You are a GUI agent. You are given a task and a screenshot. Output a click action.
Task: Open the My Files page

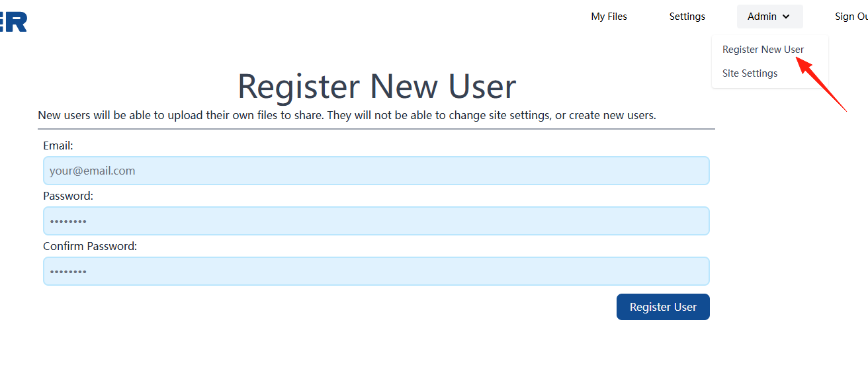pyautogui.click(x=609, y=17)
